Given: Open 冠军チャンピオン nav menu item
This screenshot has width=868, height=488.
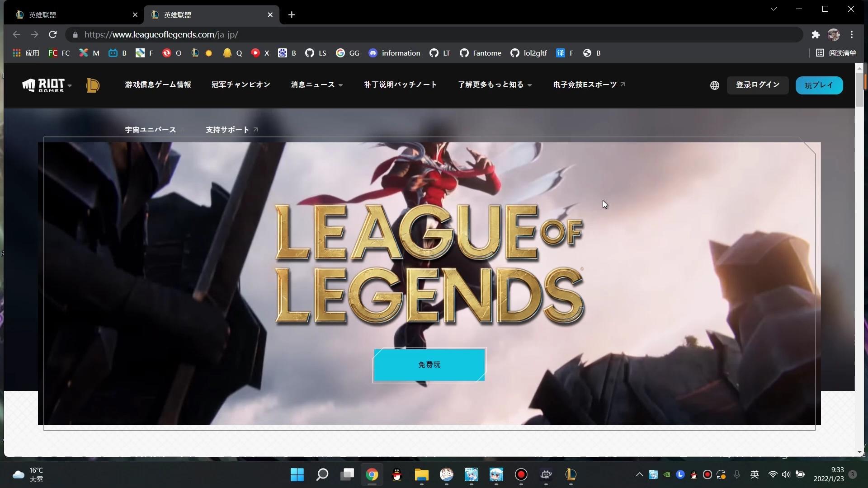Looking at the screenshot, I should 241,85.
